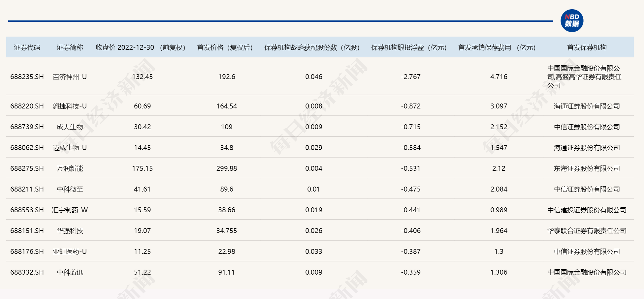
Task: Click floating loss value -0.406
Action: click(x=411, y=231)
